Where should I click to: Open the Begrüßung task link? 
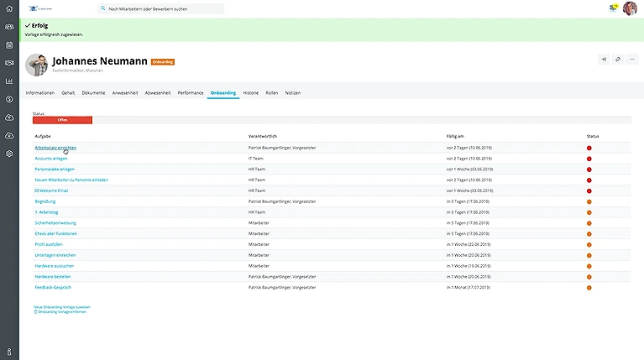pos(45,201)
